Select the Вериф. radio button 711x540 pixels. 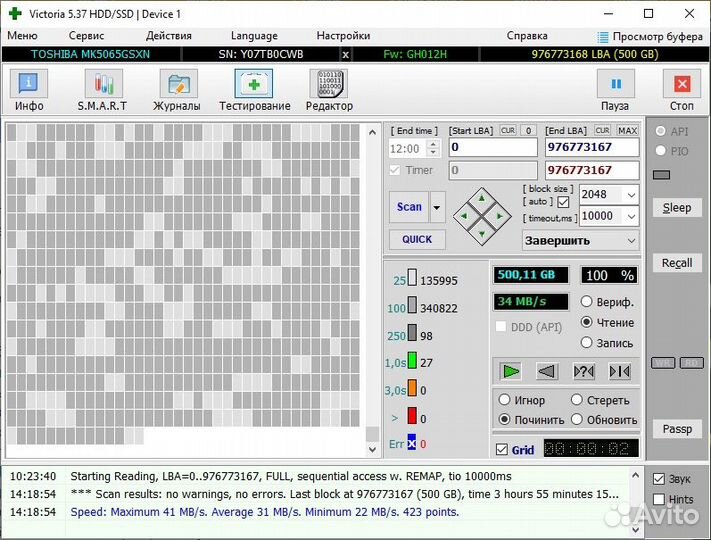coord(586,301)
